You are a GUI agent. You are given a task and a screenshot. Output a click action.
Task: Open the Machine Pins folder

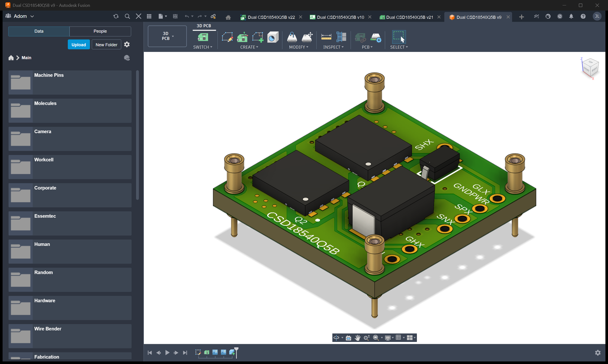(x=70, y=82)
